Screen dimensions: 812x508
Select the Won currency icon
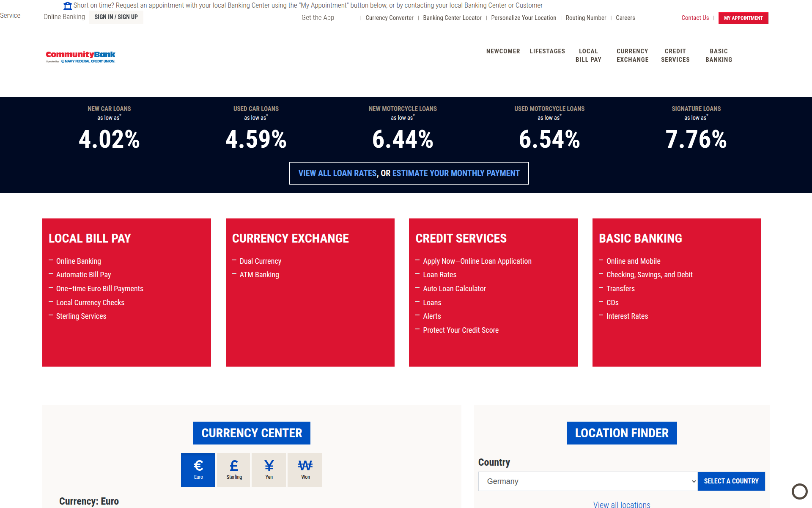point(305,470)
